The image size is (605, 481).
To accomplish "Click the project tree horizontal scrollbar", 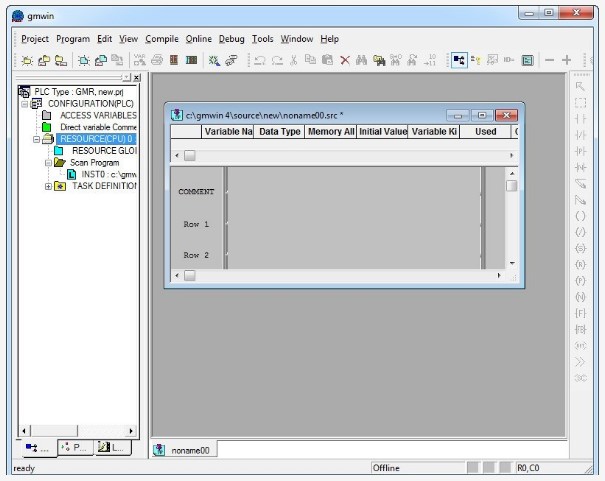I will [75, 431].
